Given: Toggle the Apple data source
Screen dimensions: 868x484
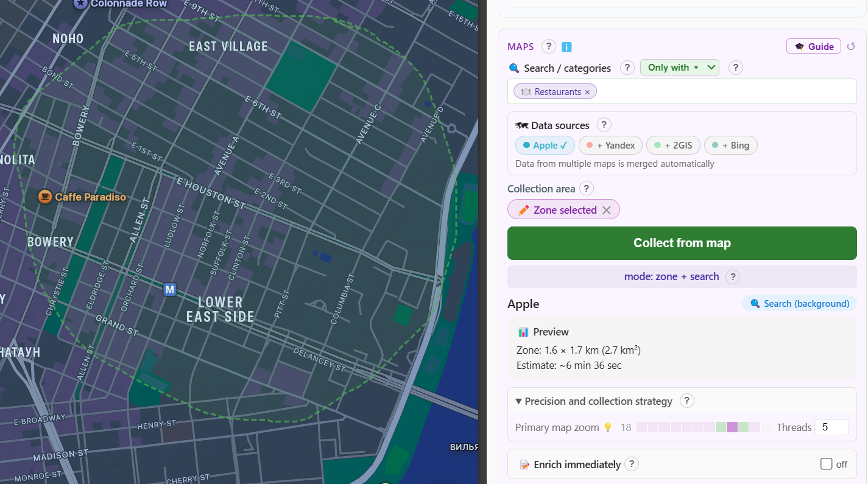Looking at the screenshot, I should 545,145.
